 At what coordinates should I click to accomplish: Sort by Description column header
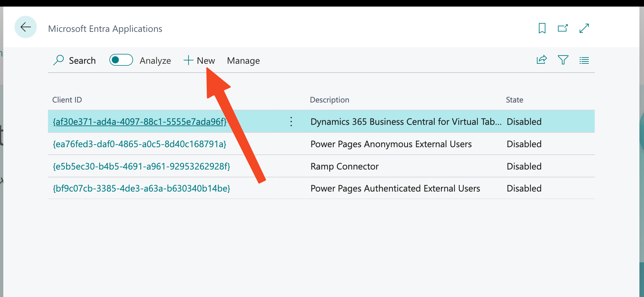tap(330, 100)
